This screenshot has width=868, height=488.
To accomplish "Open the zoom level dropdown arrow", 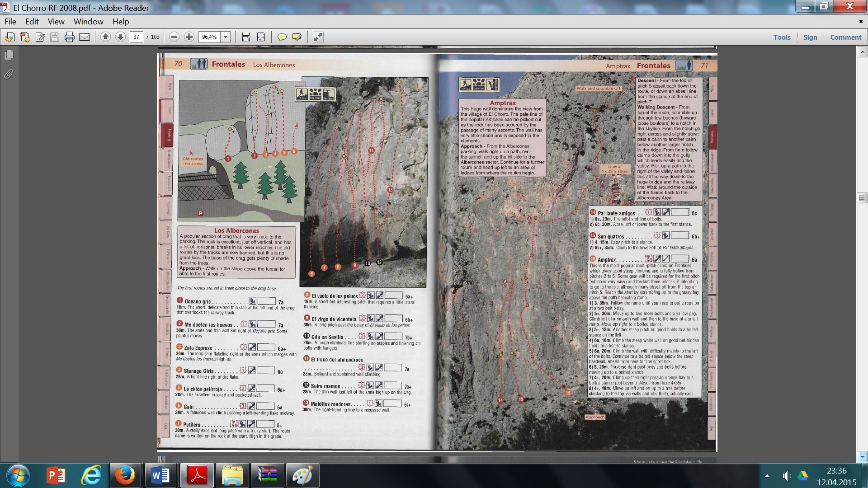I will tap(226, 37).
